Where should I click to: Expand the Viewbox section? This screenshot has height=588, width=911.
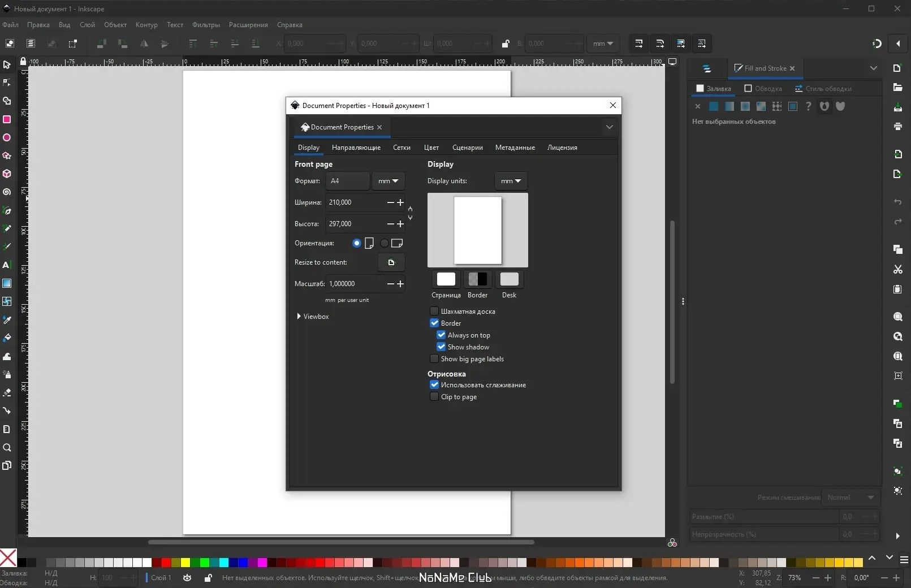coord(299,317)
